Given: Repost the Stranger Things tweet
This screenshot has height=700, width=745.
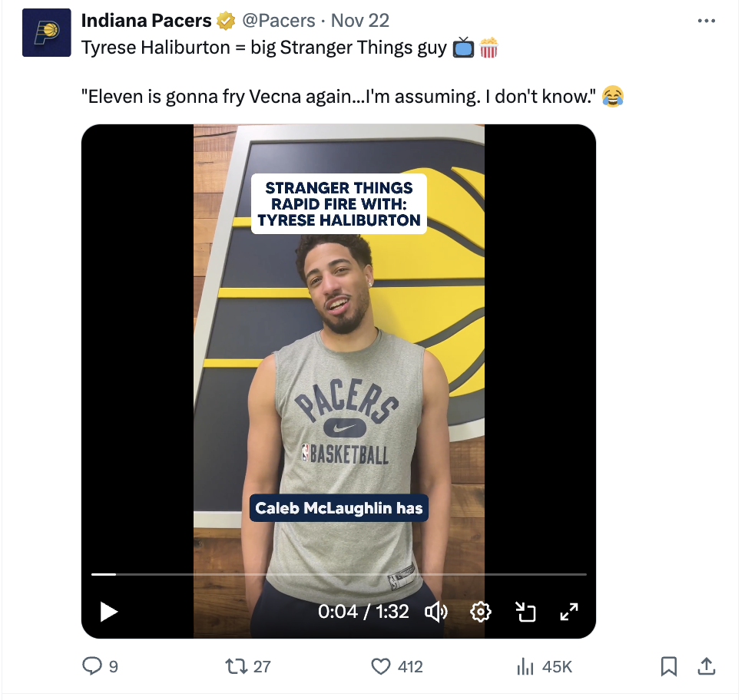Looking at the screenshot, I should pyautogui.click(x=239, y=667).
